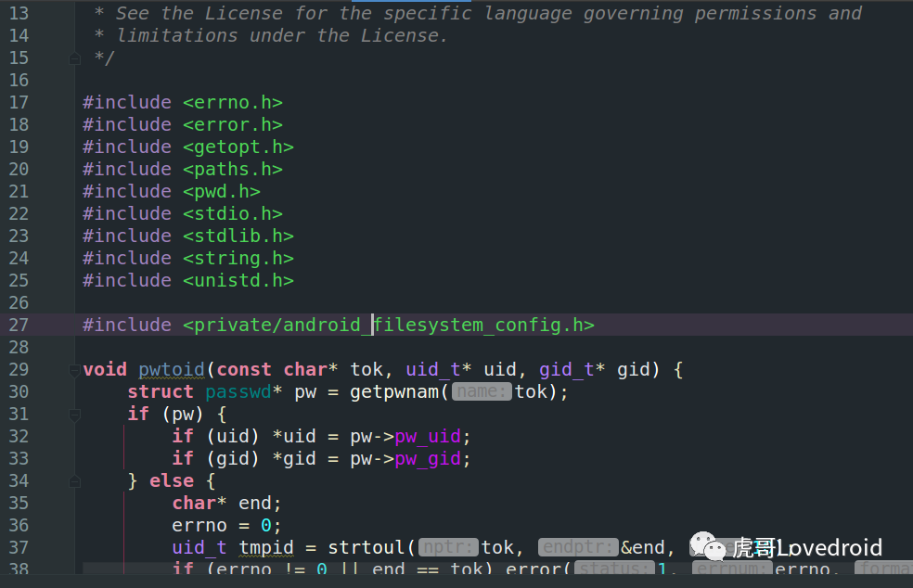Click the nptr: inlay hint in strtoul
Screen dimensions: 913x588
click(x=448, y=547)
